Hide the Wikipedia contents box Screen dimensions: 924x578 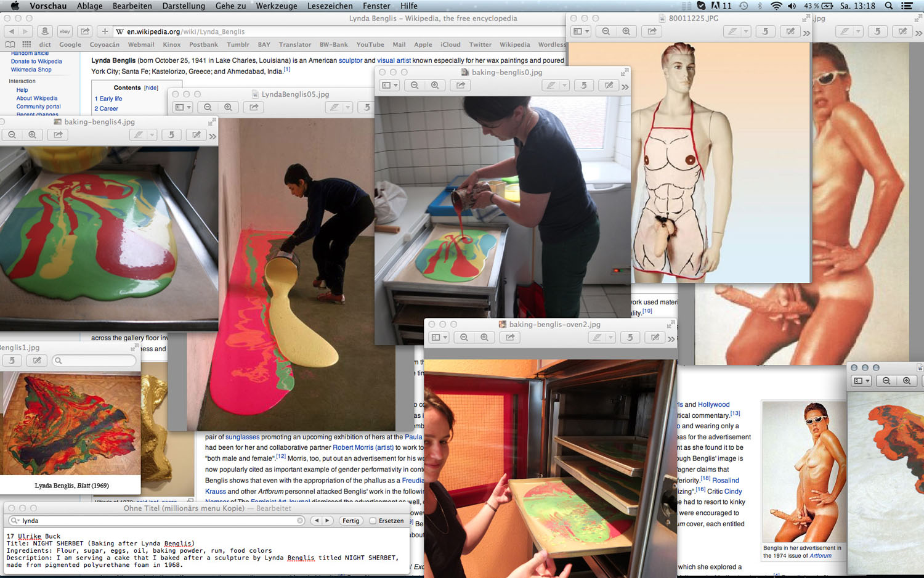(152, 88)
